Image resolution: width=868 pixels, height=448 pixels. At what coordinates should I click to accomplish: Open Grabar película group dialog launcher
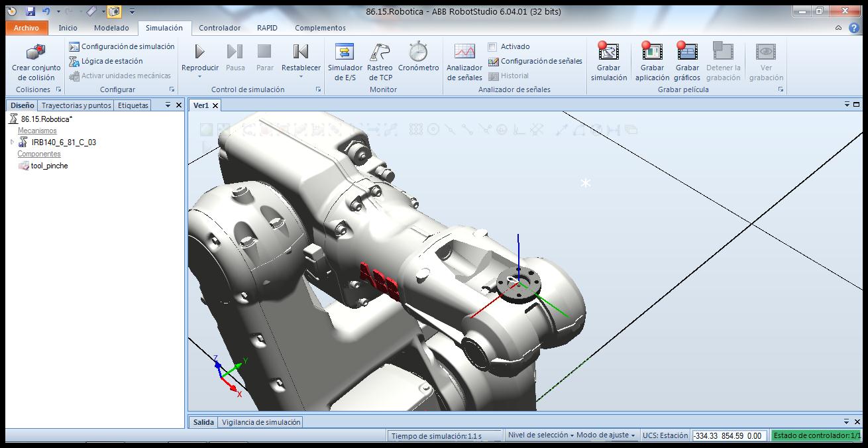(781, 89)
